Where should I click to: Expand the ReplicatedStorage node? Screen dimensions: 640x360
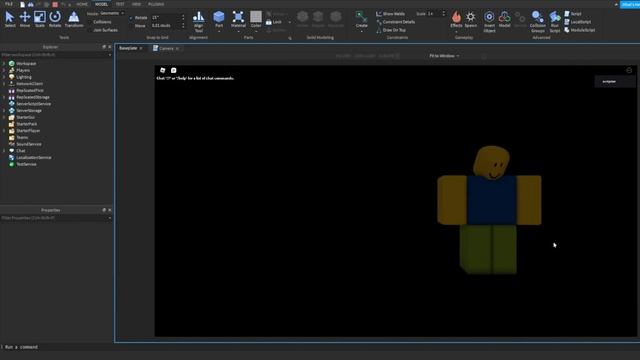click(x=4, y=97)
